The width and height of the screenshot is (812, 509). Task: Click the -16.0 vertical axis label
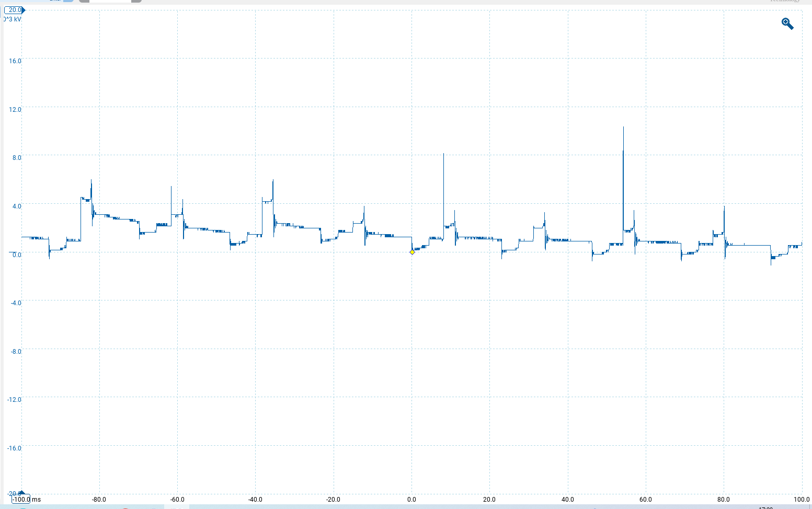click(x=14, y=448)
